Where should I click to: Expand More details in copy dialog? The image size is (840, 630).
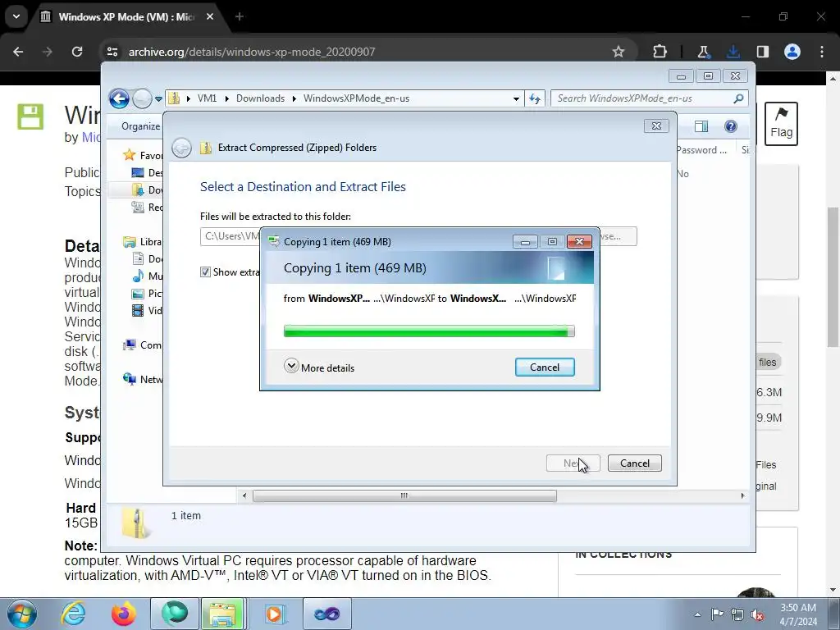[x=319, y=367]
